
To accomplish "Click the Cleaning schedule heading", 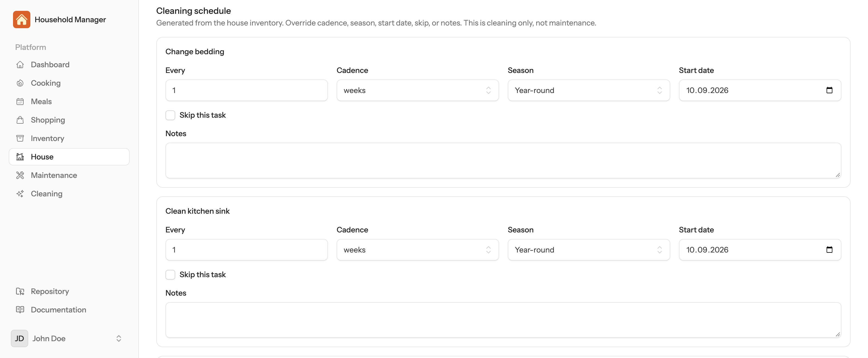I will (x=193, y=11).
